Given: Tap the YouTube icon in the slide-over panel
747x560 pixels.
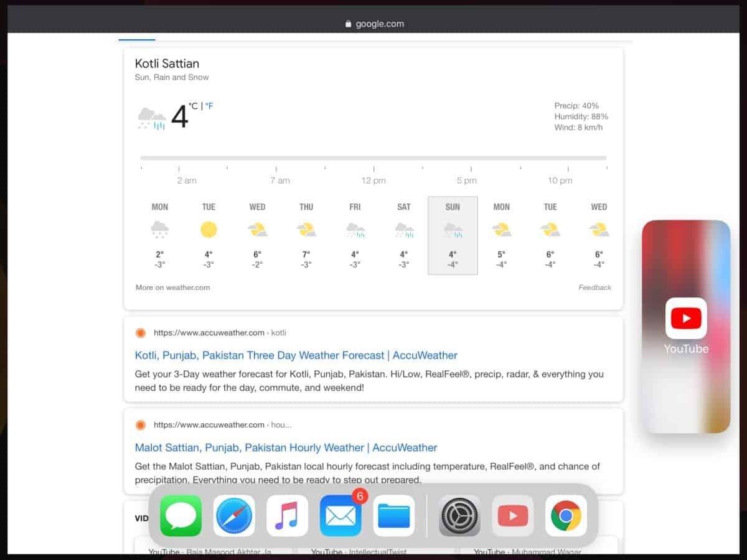Looking at the screenshot, I should [x=685, y=317].
